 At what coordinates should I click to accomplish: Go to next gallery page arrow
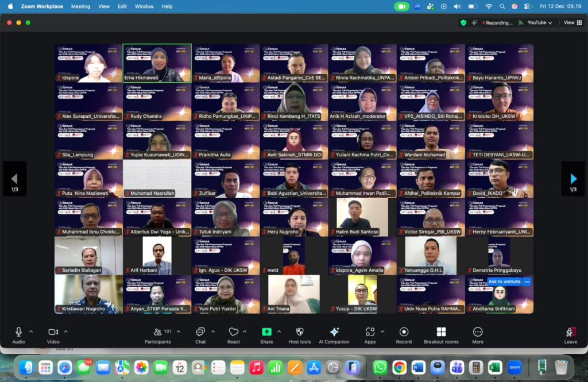point(573,179)
